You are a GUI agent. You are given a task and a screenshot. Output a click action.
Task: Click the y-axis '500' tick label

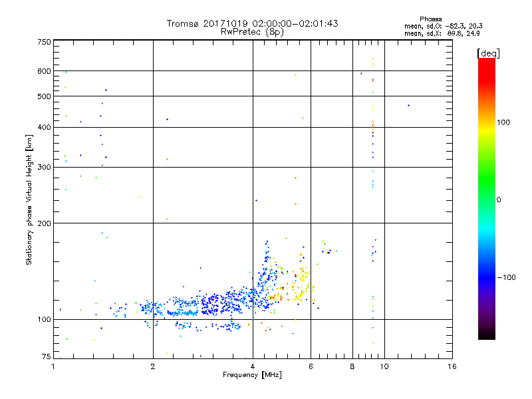point(44,96)
